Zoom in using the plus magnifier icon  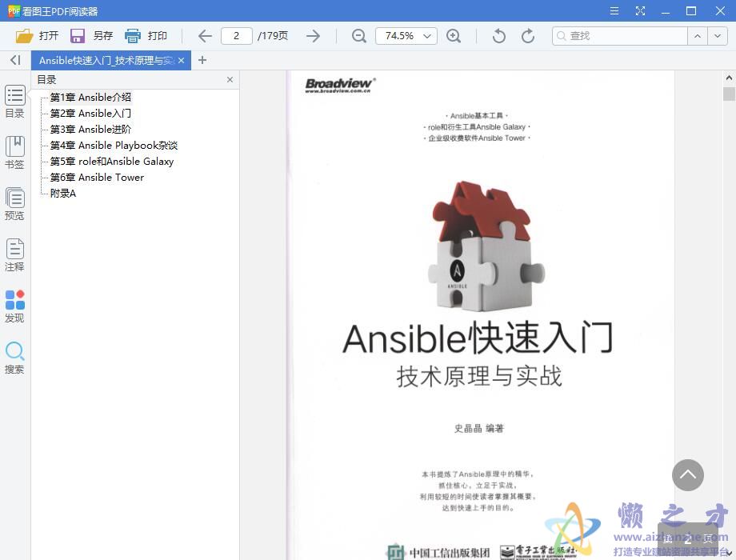(454, 36)
